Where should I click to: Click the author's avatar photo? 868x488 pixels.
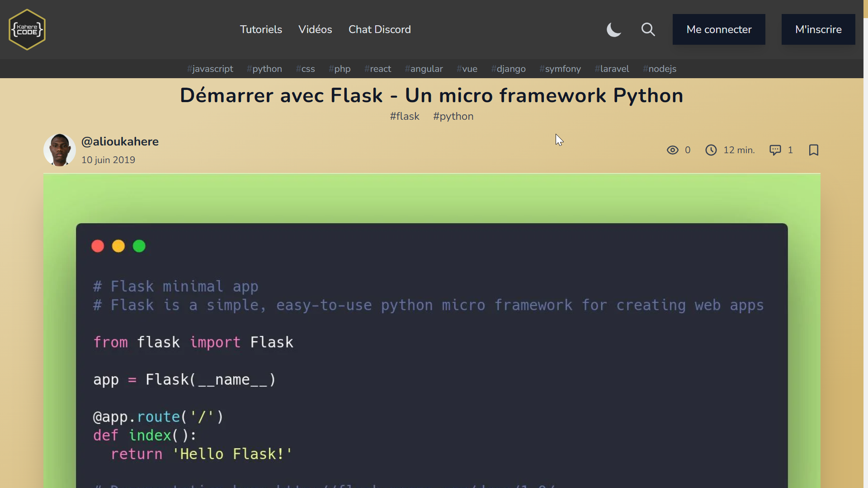[60, 150]
